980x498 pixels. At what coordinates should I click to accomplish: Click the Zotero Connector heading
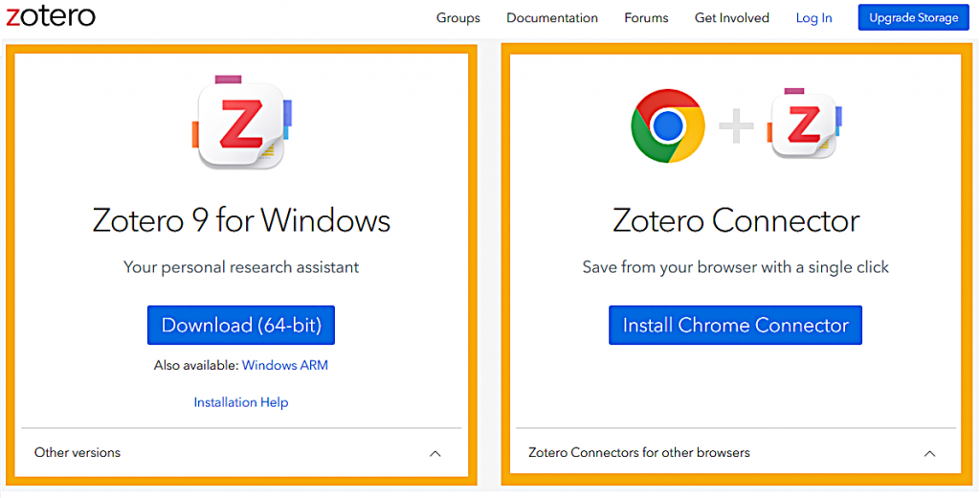(x=736, y=220)
